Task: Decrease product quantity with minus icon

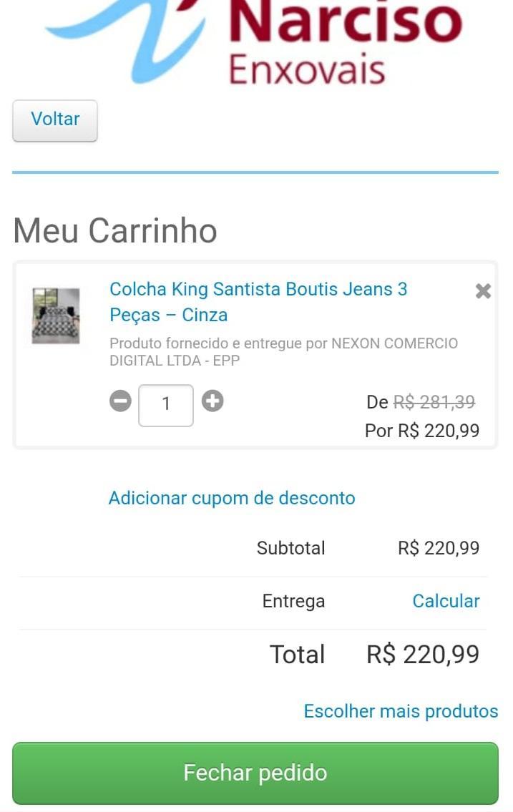Action: [120, 401]
